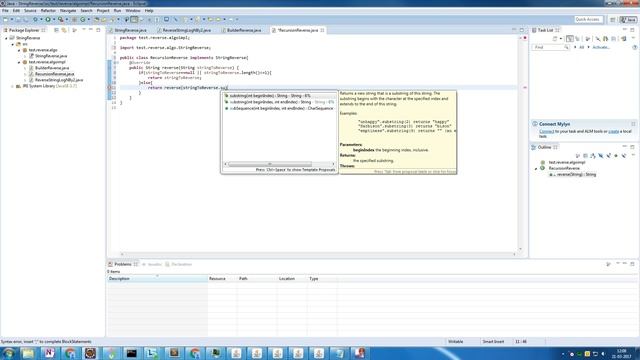Switch to the BuilderReverse.java editor tab
This screenshot has width=640, height=360.
244,30
